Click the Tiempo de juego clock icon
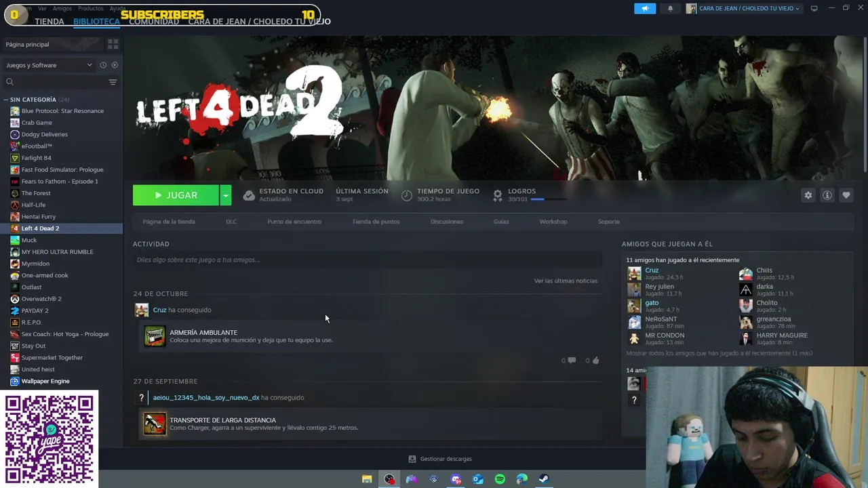This screenshot has width=868, height=488. (407, 195)
